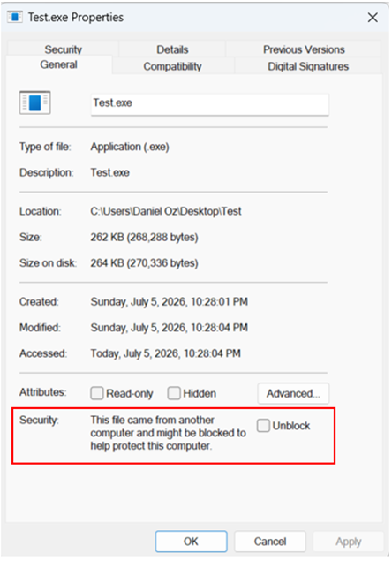Click the Created date ending 10:28:01 PM
The image size is (392, 561).
pyautogui.click(x=170, y=301)
